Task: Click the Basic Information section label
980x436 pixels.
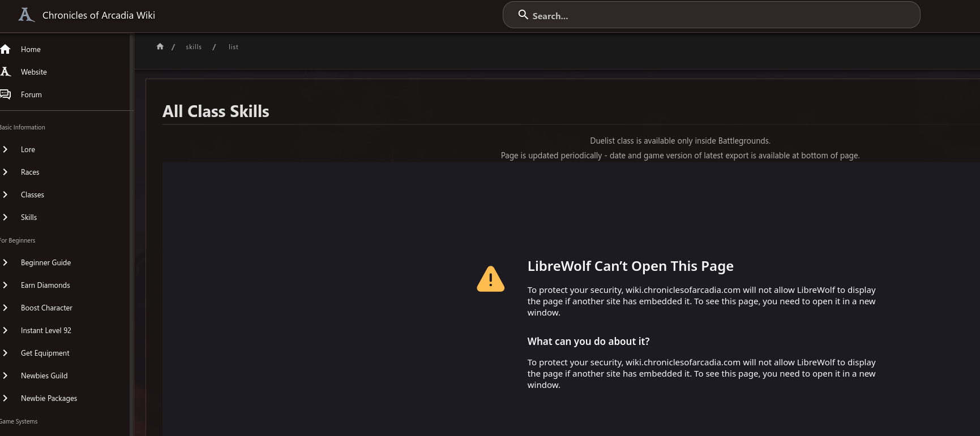Action: (x=22, y=127)
